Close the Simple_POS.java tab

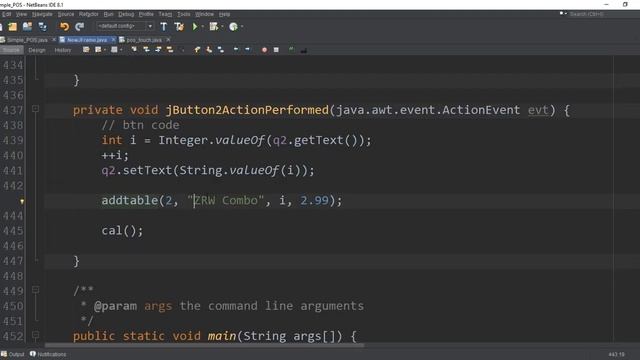coord(54,40)
